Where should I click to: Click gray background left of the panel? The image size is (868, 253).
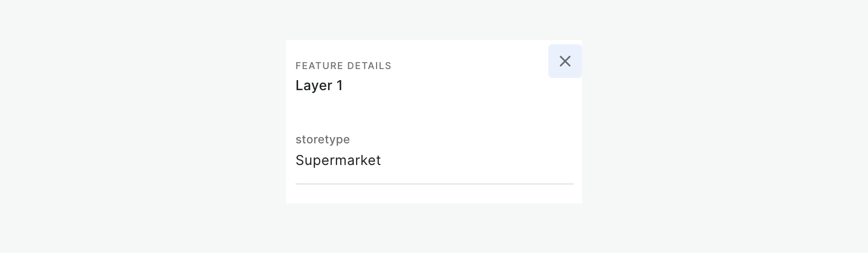pos(142,126)
